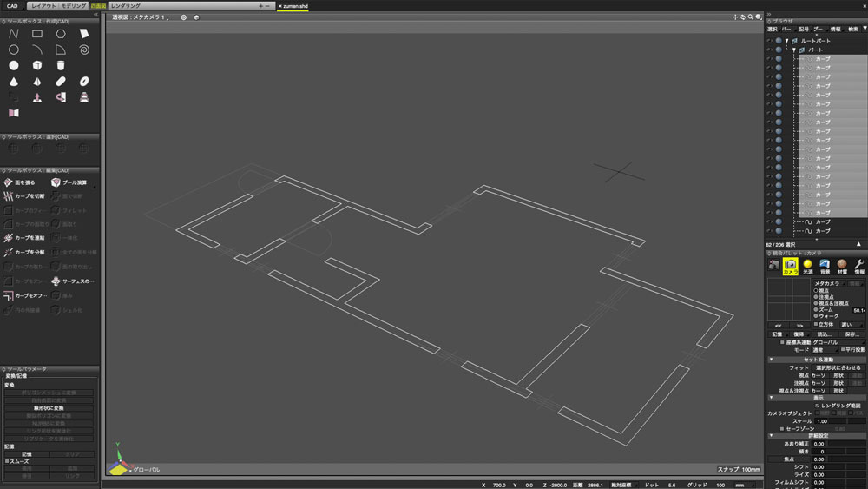
Task: Select the rectangle creation tool
Action: tap(37, 34)
